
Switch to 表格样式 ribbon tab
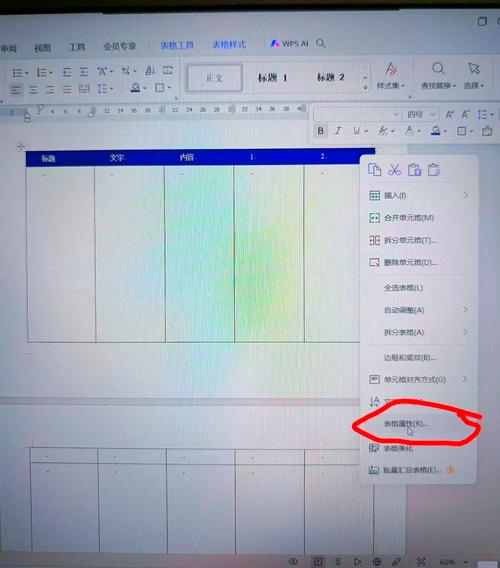tap(229, 45)
